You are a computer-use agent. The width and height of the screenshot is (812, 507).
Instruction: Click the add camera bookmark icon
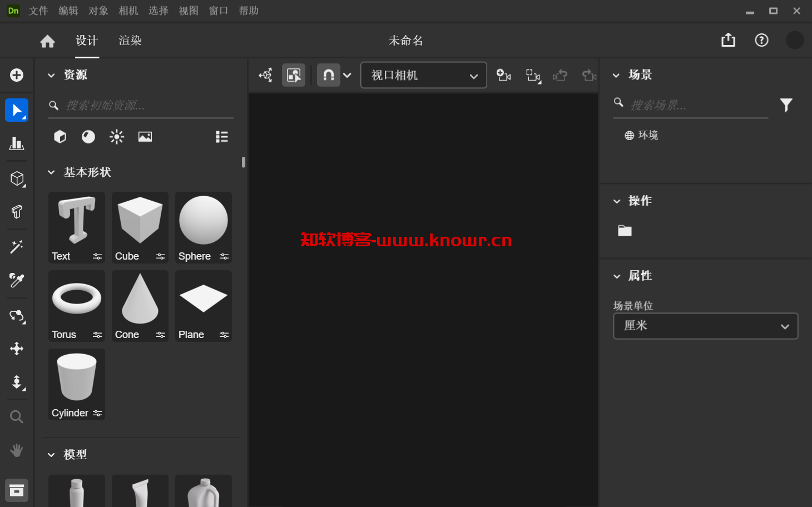pos(503,75)
